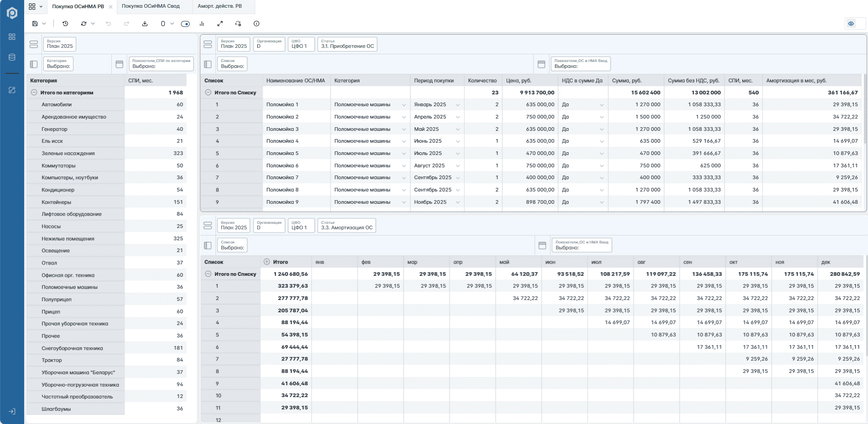Open the info icon in toolbar
The height and width of the screenshot is (424, 868).
coord(257,24)
